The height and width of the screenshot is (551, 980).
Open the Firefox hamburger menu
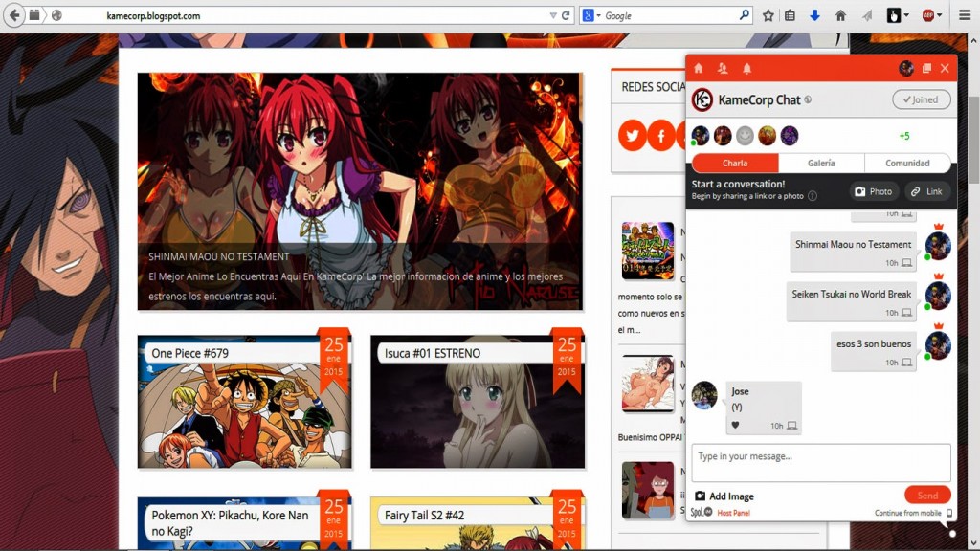coord(965,15)
